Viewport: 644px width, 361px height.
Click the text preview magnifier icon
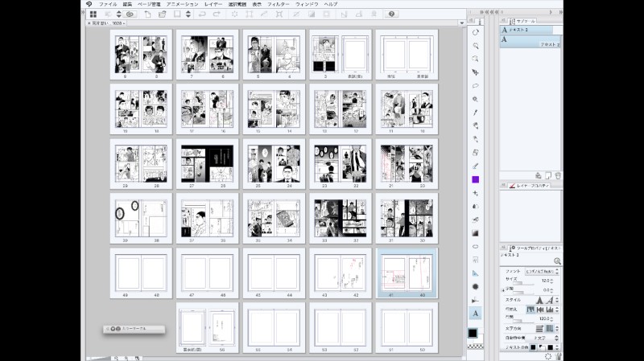click(x=557, y=261)
